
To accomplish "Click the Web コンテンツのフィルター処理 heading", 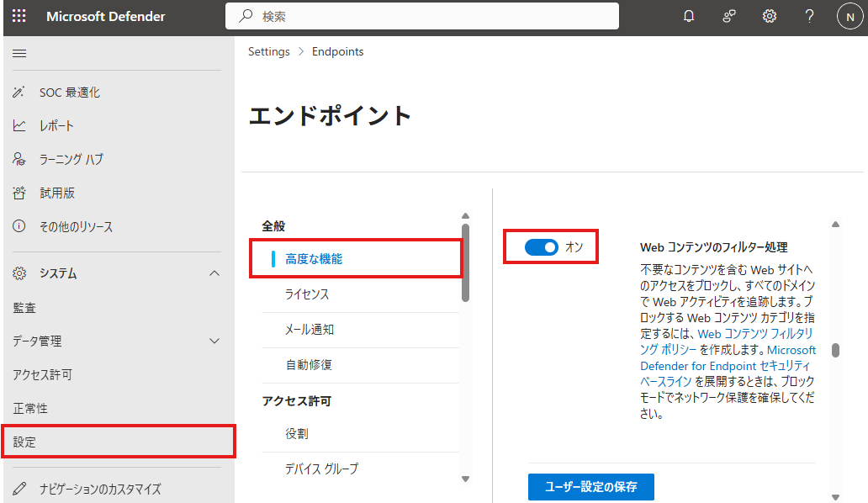I will click(x=713, y=247).
